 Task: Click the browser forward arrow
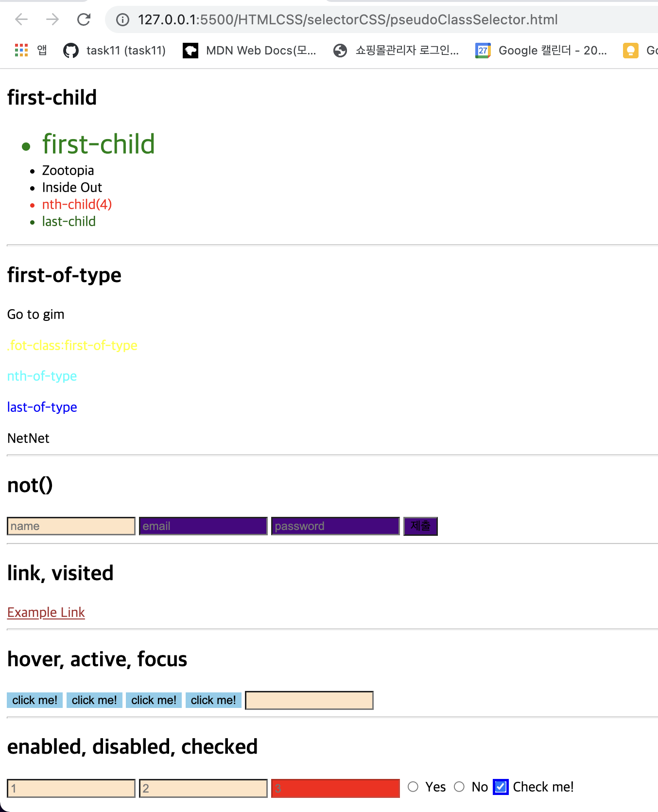click(52, 19)
